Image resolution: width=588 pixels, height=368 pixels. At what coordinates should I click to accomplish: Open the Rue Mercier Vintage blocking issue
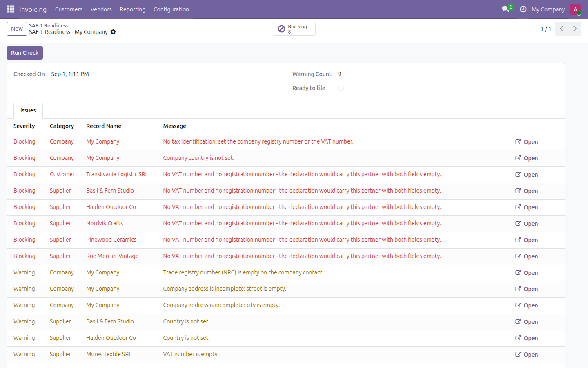click(x=526, y=256)
